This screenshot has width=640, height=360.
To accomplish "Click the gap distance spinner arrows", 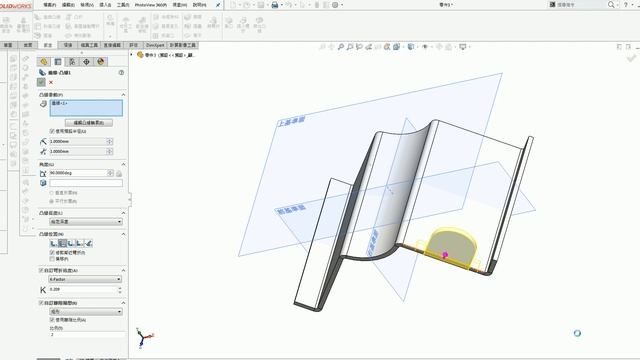I will pyautogui.click(x=110, y=151).
